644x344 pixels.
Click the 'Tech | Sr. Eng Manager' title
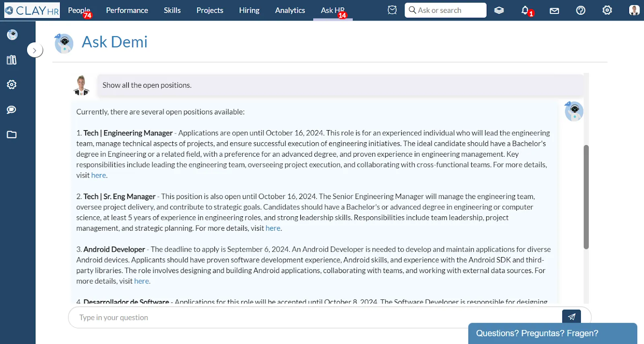[119, 197]
